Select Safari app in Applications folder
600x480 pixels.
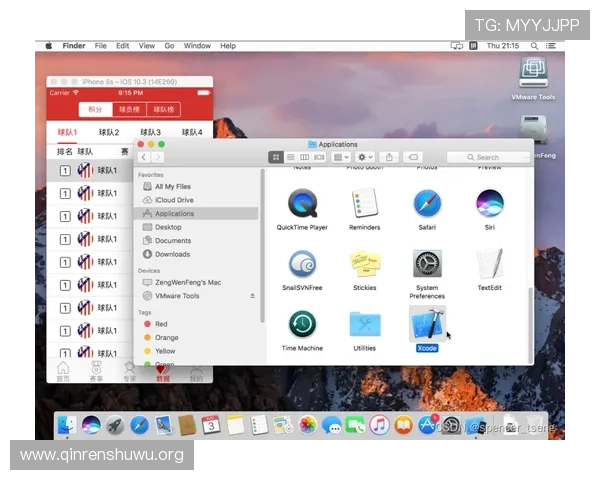pos(427,203)
